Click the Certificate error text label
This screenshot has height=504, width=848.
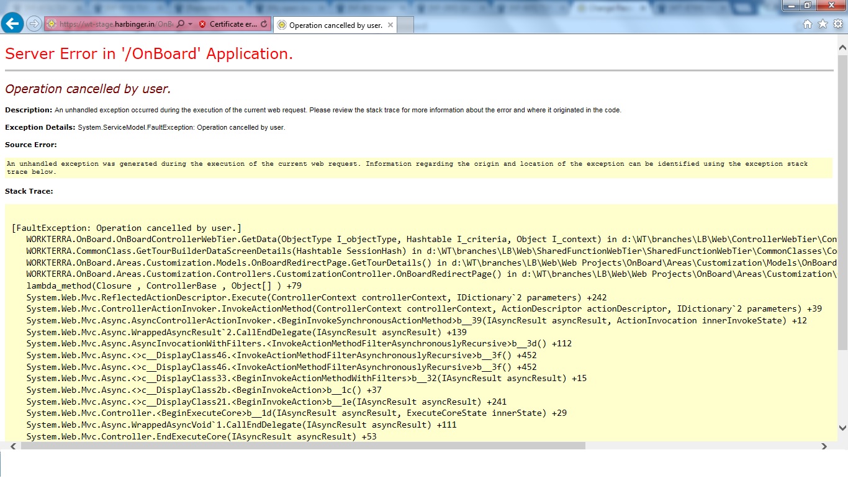(x=233, y=24)
